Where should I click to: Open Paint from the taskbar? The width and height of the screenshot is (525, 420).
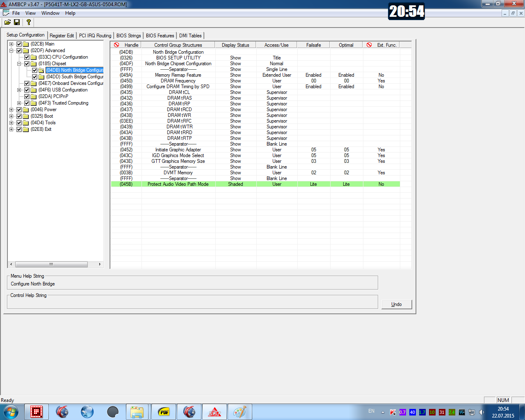click(240, 412)
